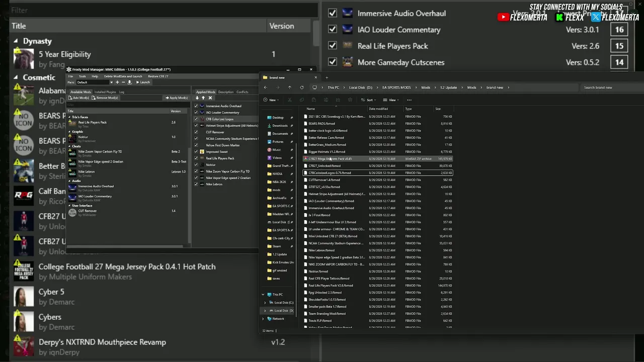The height and width of the screenshot is (362, 644).
Task: Click Delete ModData and Launch
Action: (x=123, y=76)
